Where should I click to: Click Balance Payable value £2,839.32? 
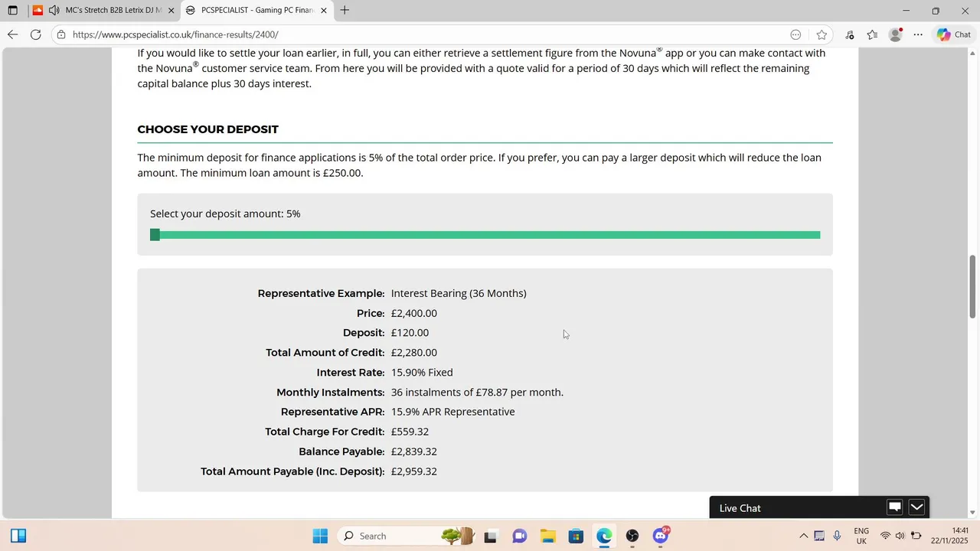tap(413, 452)
